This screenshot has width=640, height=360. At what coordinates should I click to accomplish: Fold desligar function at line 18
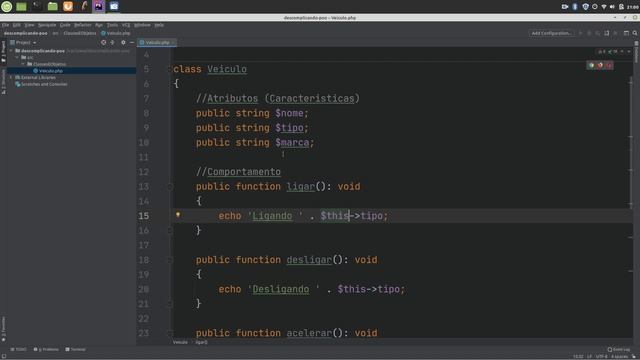171,260
